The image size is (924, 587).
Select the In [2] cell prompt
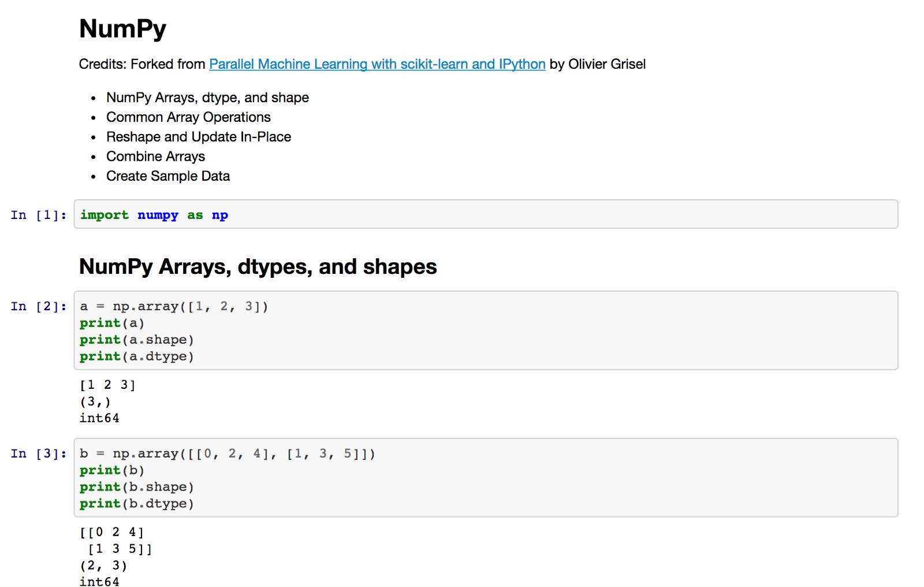coord(38,306)
